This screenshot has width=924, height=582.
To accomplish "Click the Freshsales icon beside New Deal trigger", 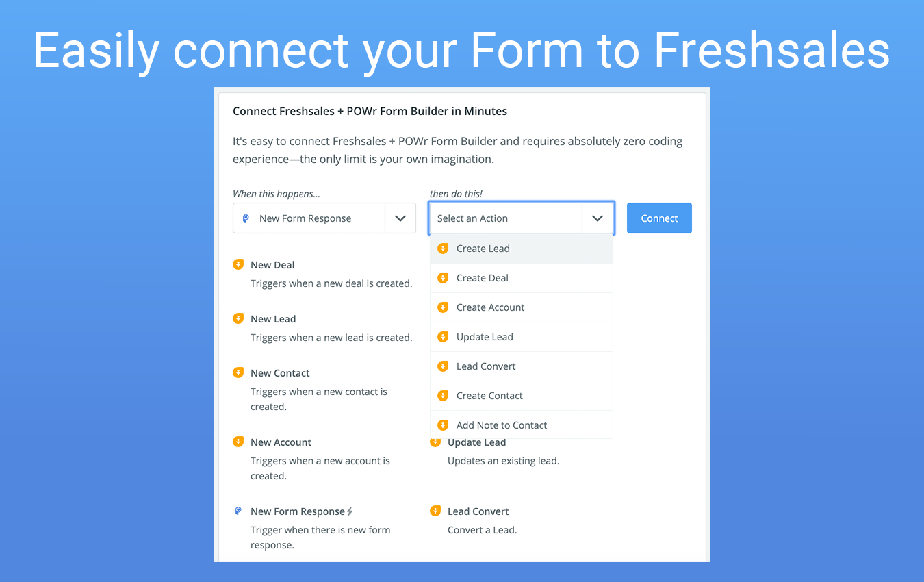I will coord(238,264).
